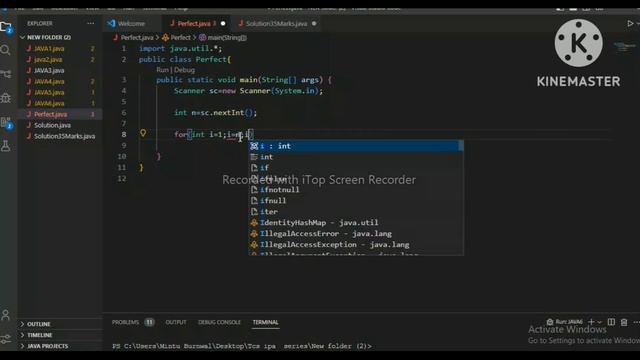Select the IllegalAccessException suggestion
Viewport: 640px width, 360px height.
pyautogui.click(x=354, y=245)
